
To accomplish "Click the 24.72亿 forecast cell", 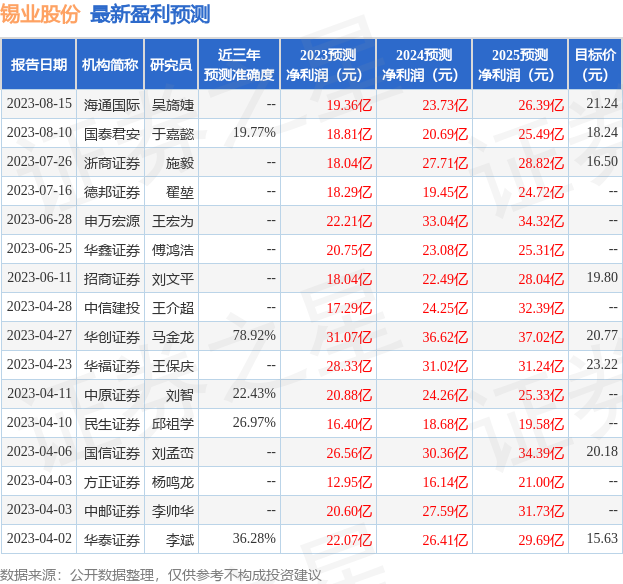I will [x=541, y=192].
